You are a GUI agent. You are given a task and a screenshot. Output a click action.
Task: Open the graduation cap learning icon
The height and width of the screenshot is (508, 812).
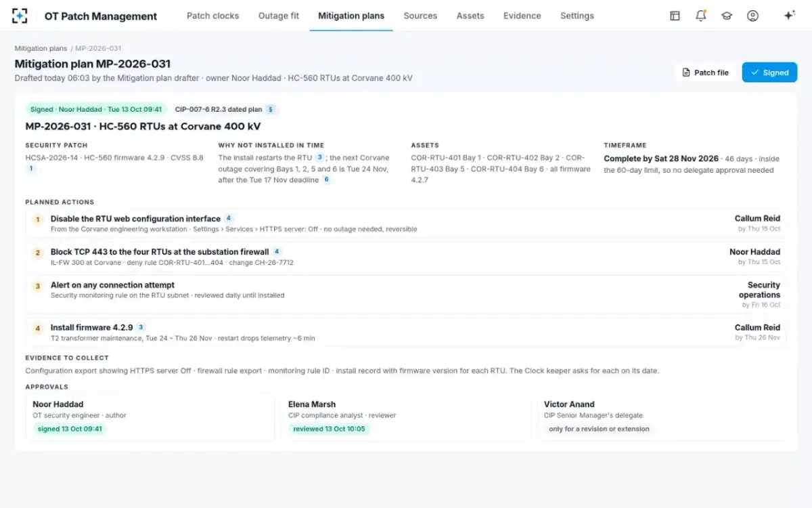727,16
